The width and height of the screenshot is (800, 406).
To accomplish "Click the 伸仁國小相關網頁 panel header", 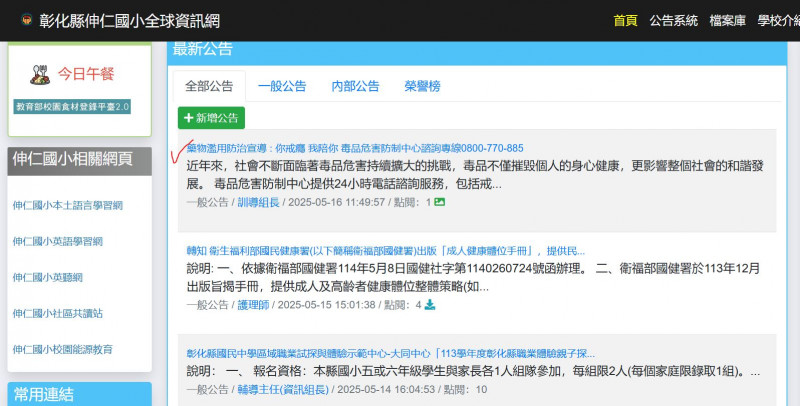I will [80, 161].
